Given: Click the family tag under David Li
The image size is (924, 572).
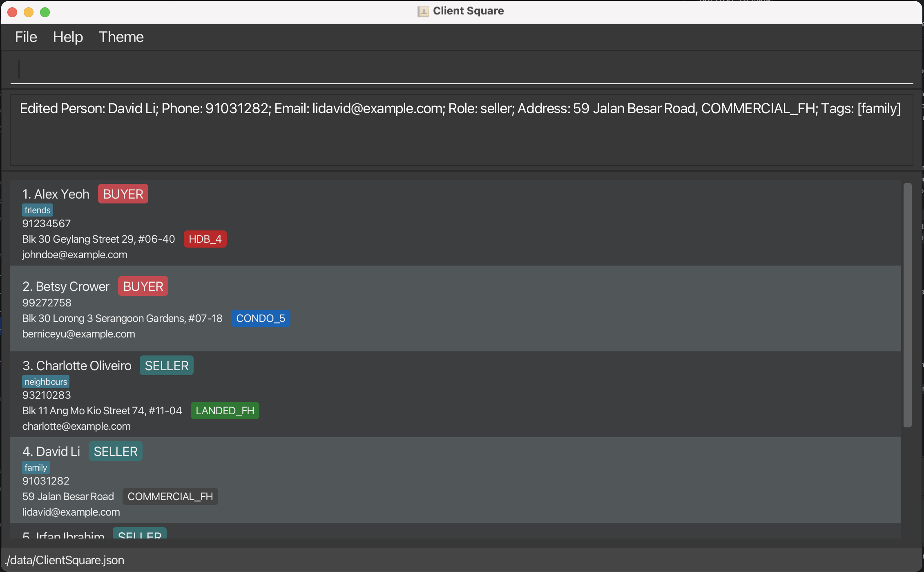Looking at the screenshot, I should click(36, 468).
